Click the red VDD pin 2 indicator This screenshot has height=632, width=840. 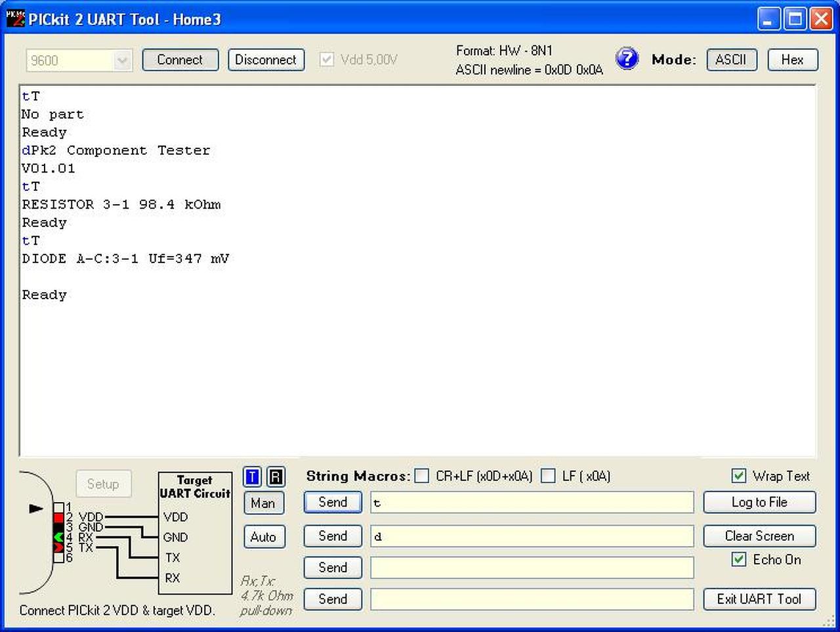pyautogui.click(x=58, y=517)
